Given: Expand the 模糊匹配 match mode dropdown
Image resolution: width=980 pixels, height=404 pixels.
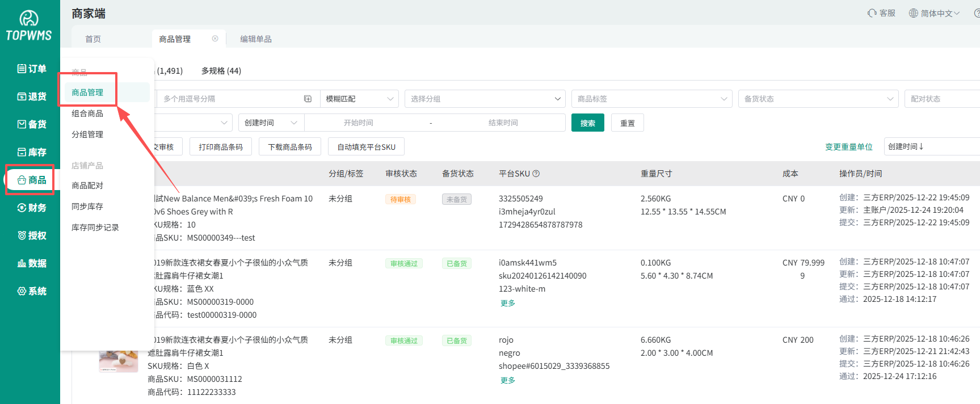Looking at the screenshot, I should pyautogui.click(x=359, y=99).
